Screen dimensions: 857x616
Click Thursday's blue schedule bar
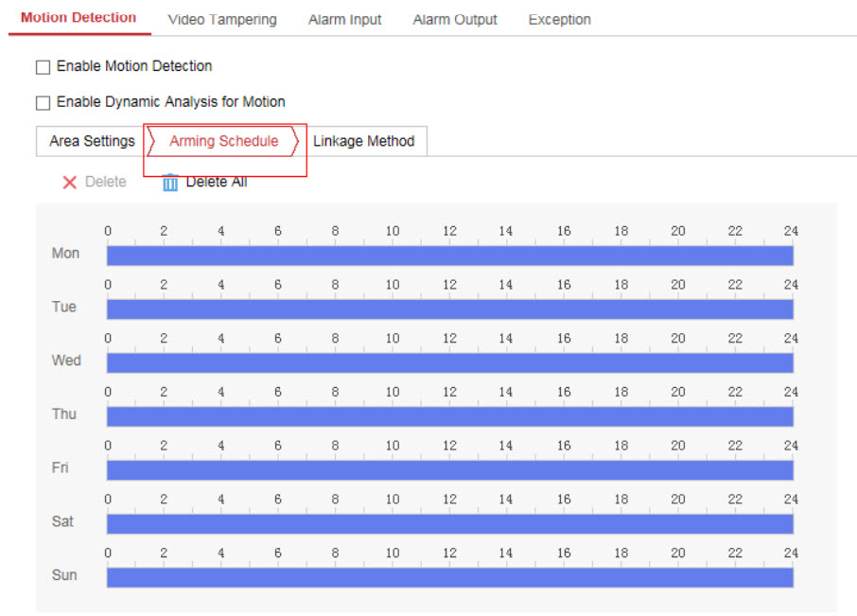[x=449, y=416]
